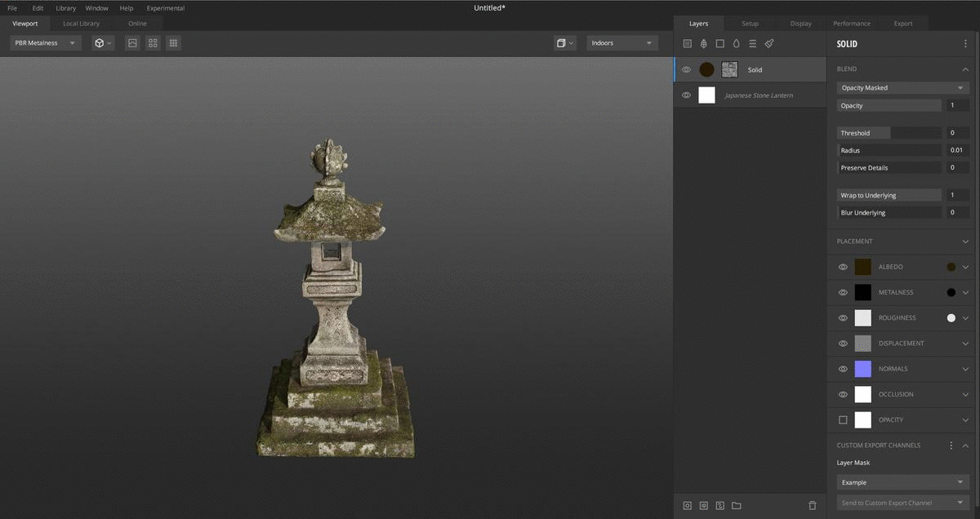Add a solid layer using the square icon
The width and height of the screenshot is (980, 519).
719,43
